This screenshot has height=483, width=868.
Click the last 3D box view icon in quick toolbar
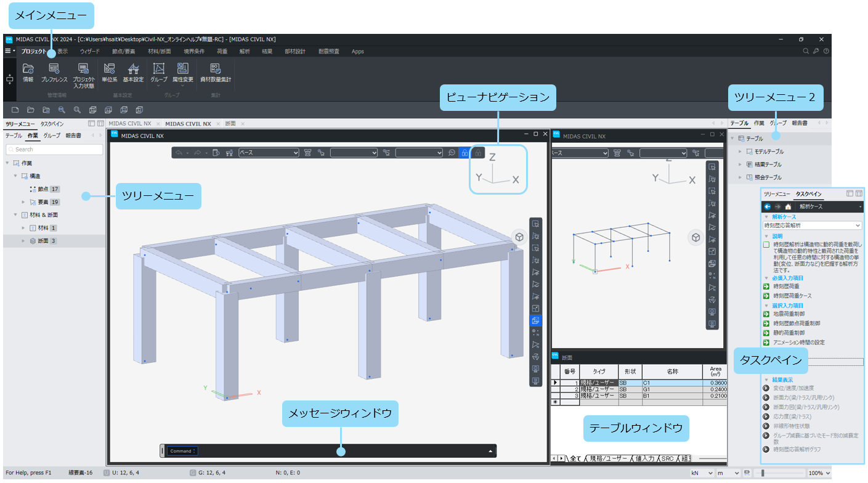pos(140,110)
